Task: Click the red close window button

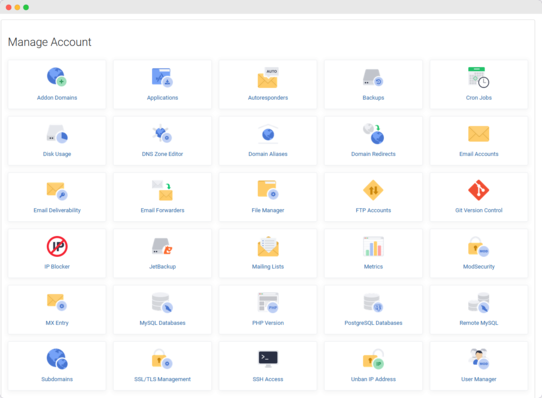Action: pyautogui.click(x=9, y=7)
